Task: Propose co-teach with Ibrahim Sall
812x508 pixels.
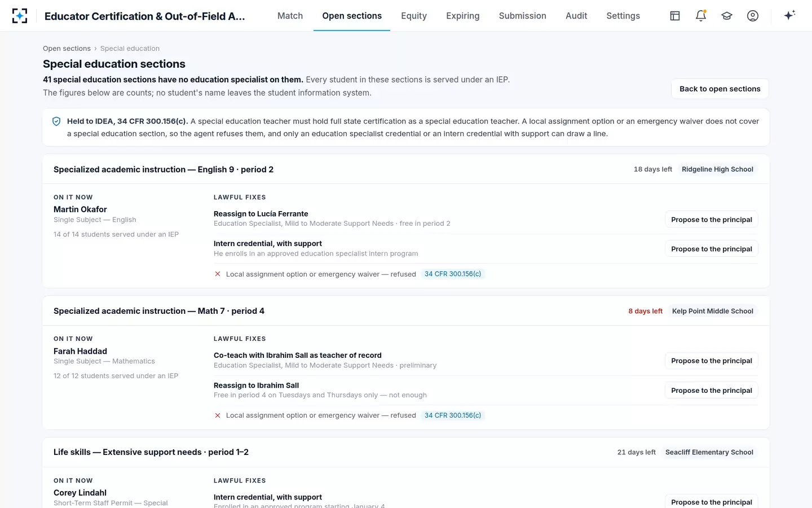Action: [x=712, y=361]
